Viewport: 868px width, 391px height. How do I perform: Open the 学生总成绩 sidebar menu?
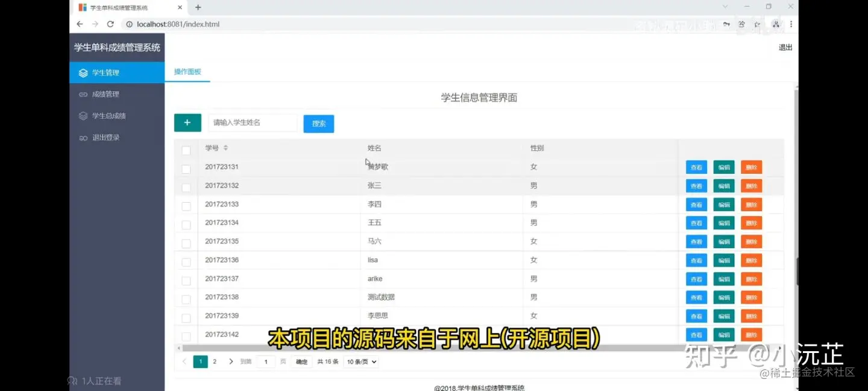click(117, 116)
